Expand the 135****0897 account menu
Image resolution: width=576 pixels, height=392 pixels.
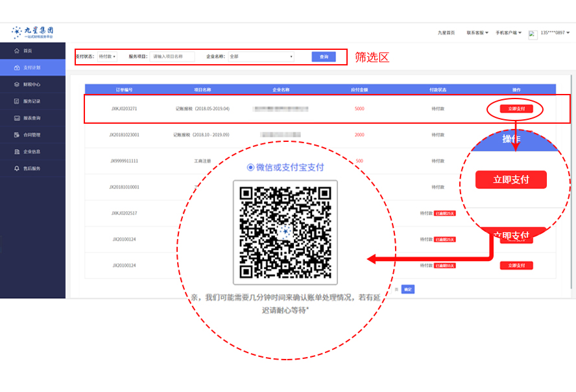click(555, 32)
